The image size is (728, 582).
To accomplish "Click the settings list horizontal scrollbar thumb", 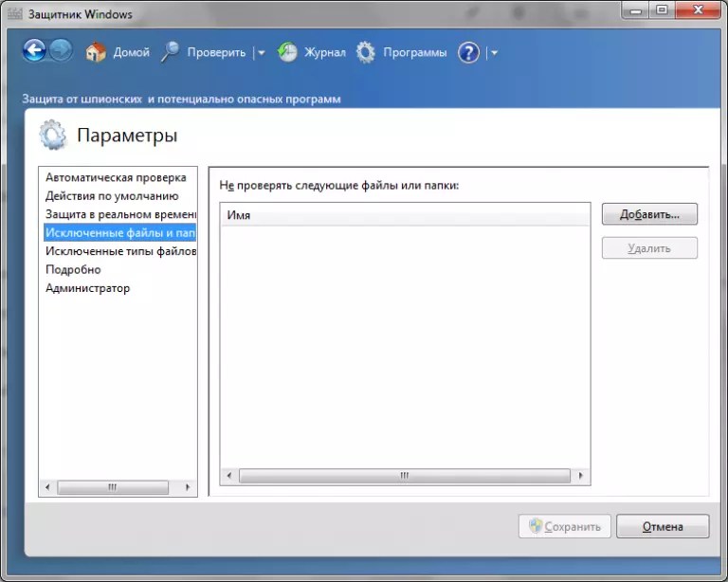I will 113,487.
